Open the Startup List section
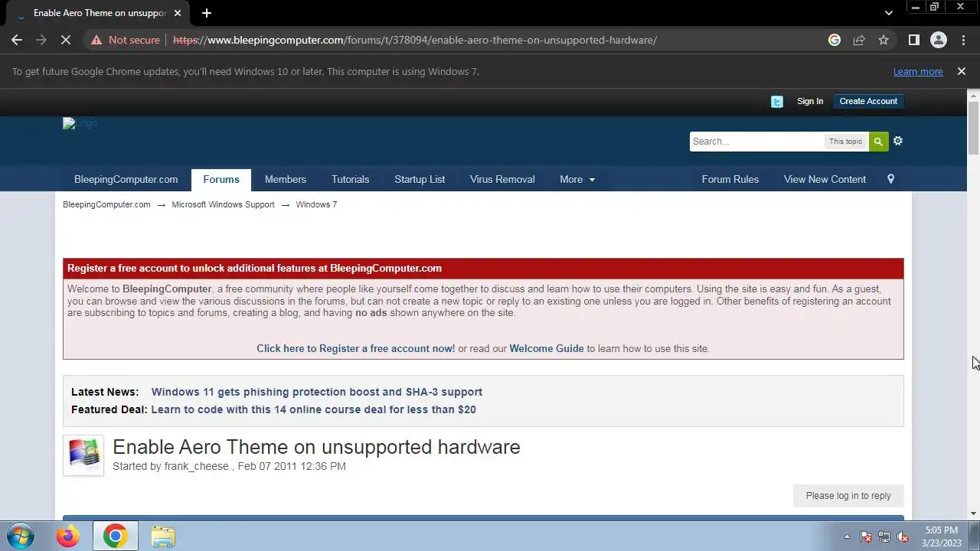 [420, 179]
